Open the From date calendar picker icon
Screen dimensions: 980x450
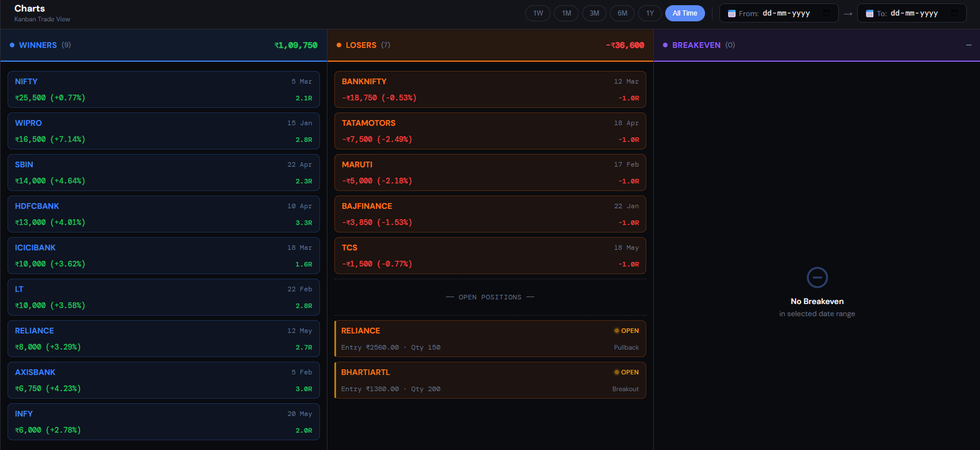tap(826, 13)
